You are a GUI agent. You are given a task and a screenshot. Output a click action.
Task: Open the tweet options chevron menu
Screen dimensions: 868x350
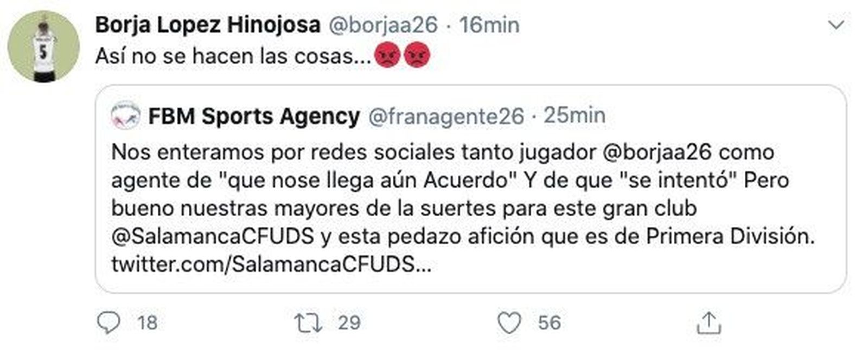pos(837,25)
